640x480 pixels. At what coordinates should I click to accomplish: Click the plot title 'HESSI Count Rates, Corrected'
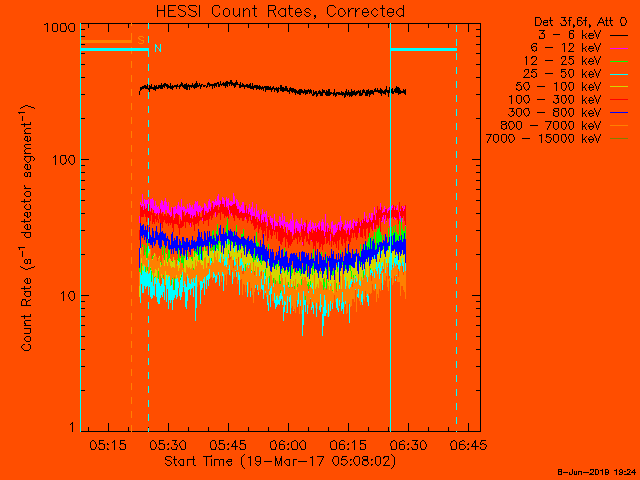(x=280, y=11)
